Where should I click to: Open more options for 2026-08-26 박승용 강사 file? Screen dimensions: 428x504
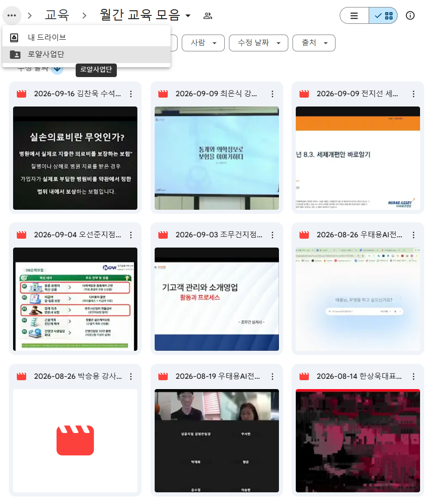[131, 376]
